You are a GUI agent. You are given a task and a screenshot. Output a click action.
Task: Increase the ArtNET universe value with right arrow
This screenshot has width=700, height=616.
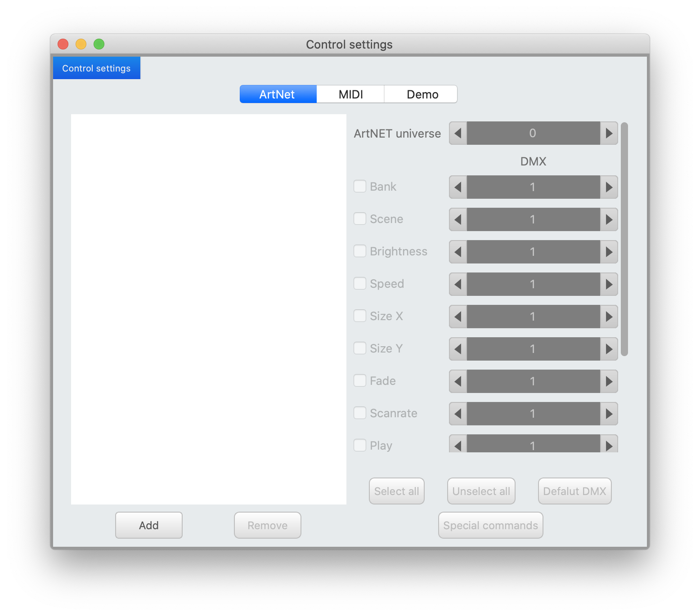coord(609,133)
